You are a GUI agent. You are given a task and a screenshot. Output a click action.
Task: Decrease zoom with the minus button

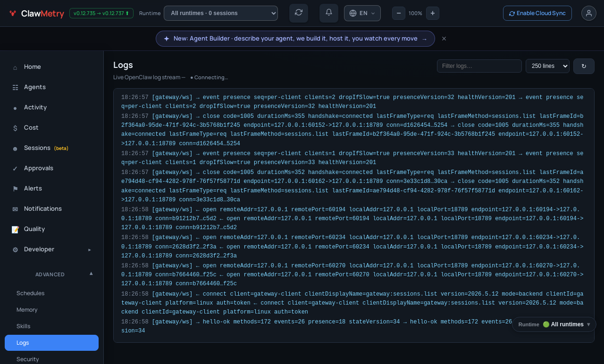pyautogui.click(x=399, y=13)
